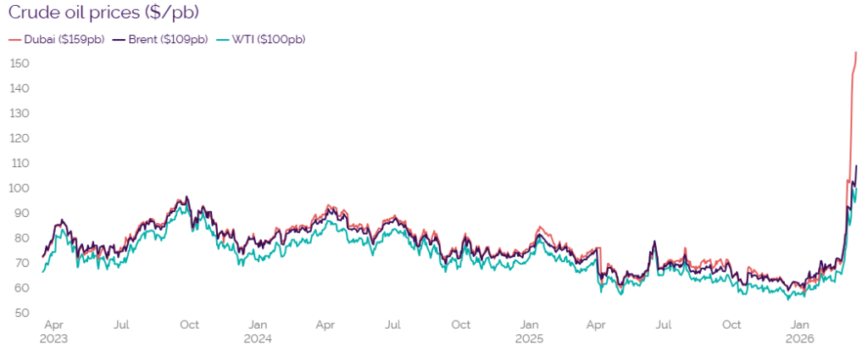The width and height of the screenshot is (868, 351).
Task: Click the Jan 2024 x-axis label
Action: click(258, 331)
